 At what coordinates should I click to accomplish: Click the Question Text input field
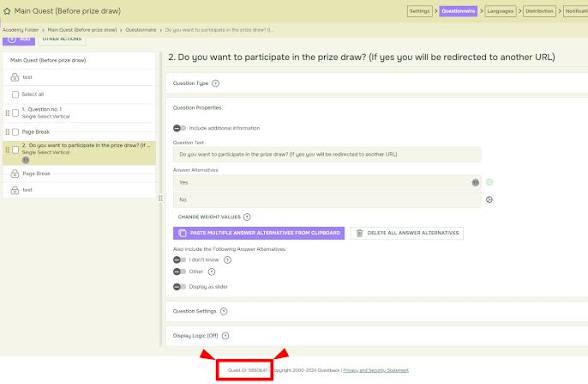click(327, 154)
